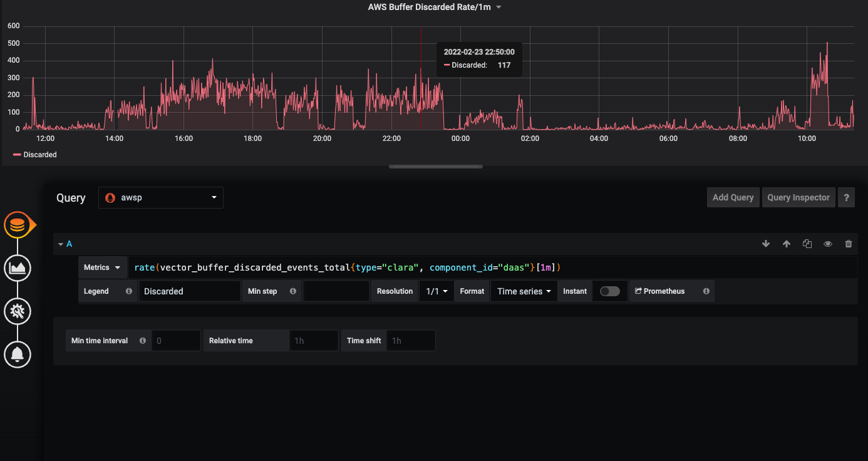
Task: Open the Query Inspector
Action: [798, 197]
